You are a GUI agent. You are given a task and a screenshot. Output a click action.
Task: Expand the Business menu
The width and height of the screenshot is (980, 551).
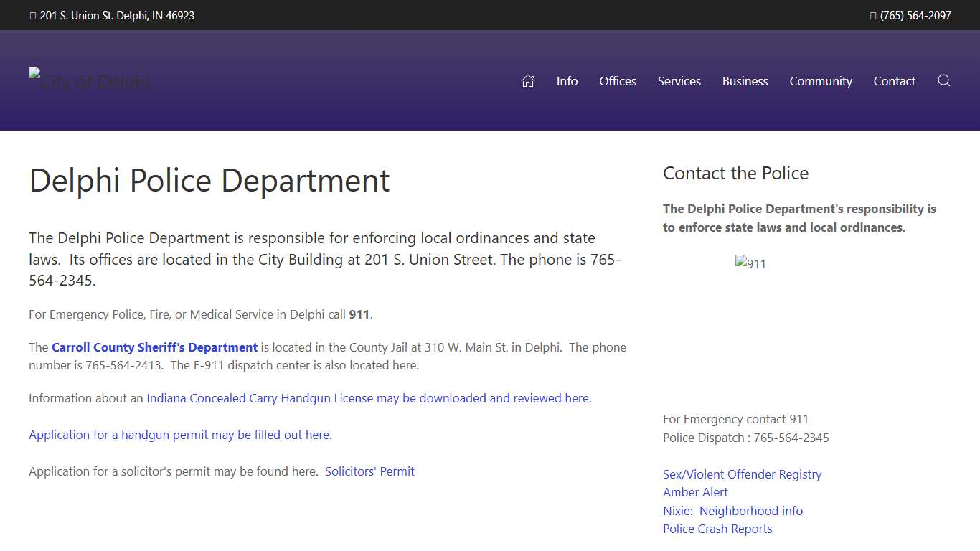point(745,81)
